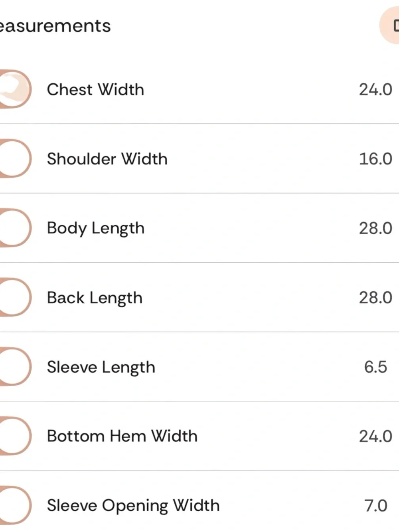Tap the Bottom Hem Width circle icon

(x=15, y=436)
